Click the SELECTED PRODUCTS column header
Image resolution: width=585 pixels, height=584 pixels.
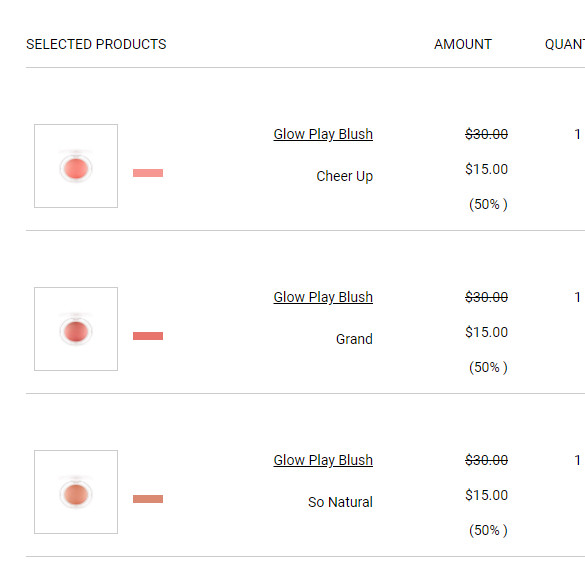click(96, 44)
